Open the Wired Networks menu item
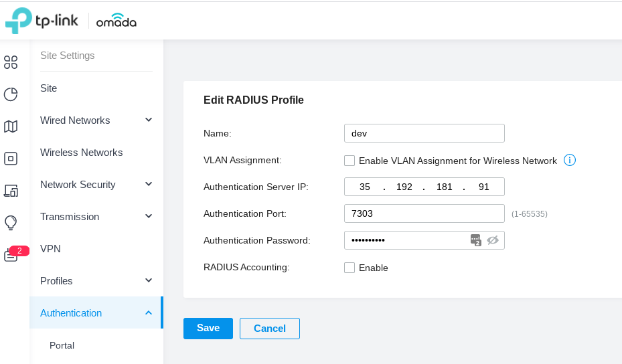Image resolution: width=622 pixels, height=364 pixels. (96, 120)
